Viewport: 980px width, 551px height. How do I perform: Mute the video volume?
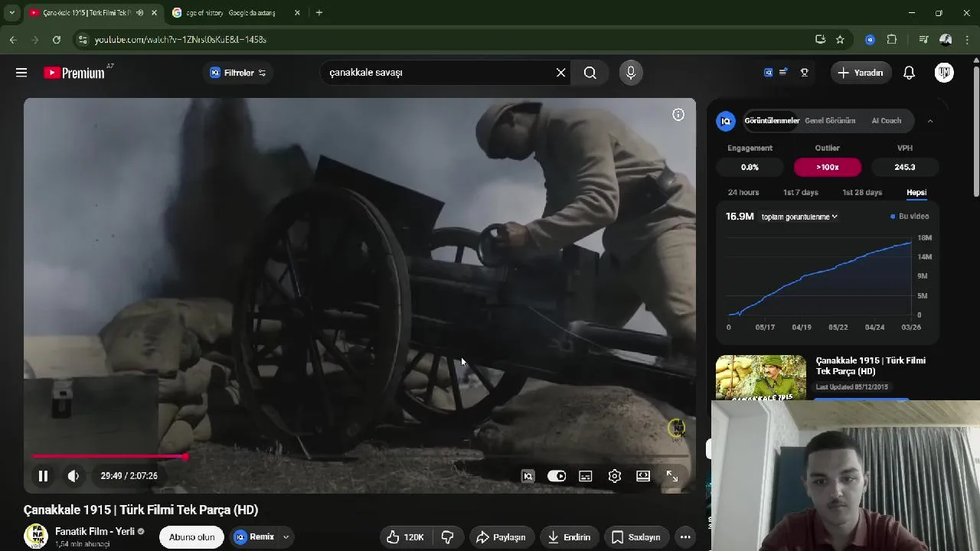pyautogui.click(x=73, y=476)
